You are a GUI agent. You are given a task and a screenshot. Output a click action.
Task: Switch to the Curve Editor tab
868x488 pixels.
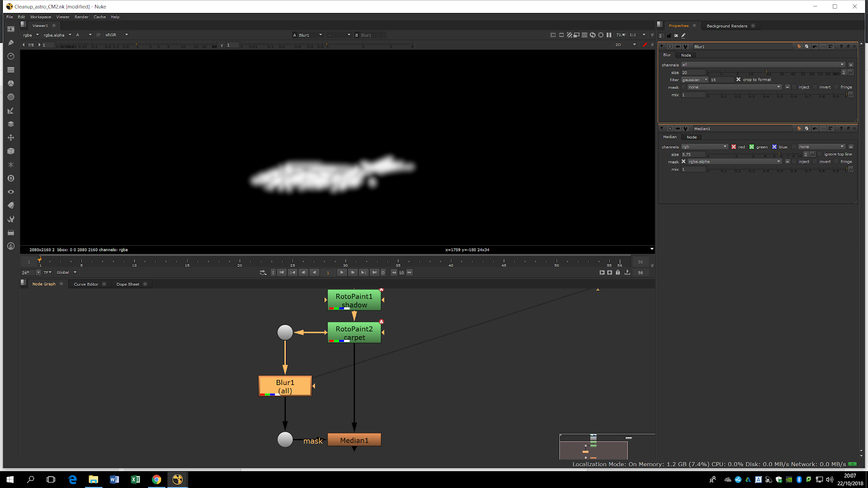[x=86, y=284]
